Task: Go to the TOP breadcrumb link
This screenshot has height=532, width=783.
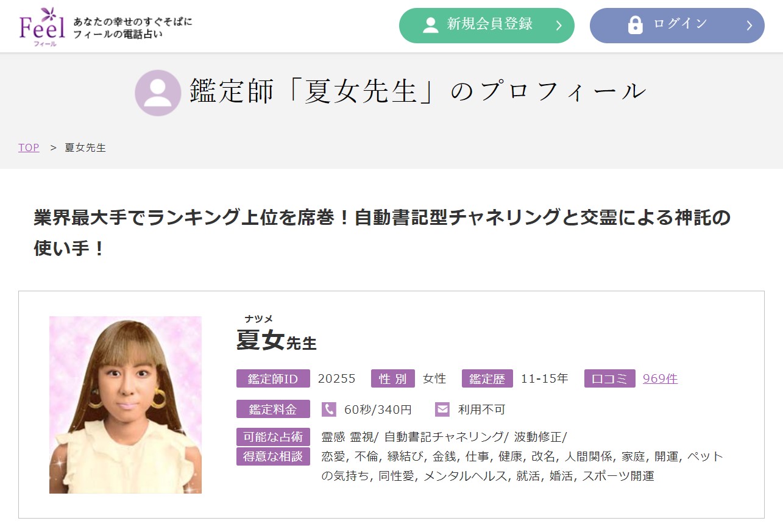Action: point(29,147)
